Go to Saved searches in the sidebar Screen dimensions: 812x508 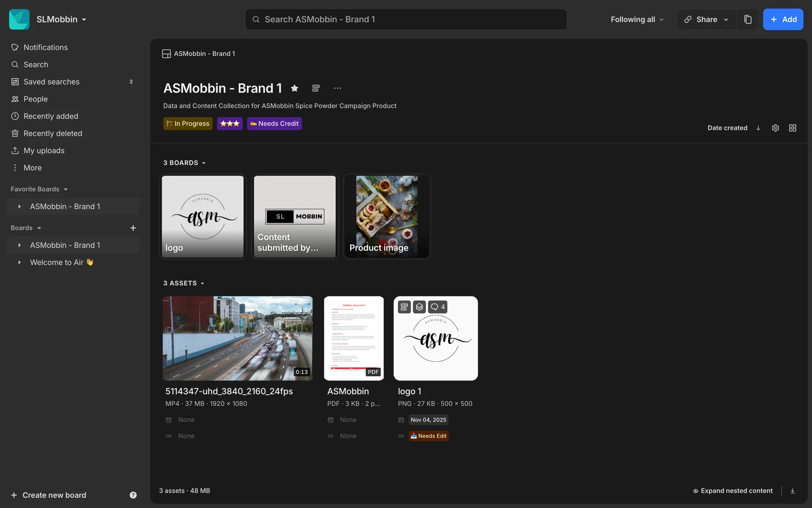point(51,82)
